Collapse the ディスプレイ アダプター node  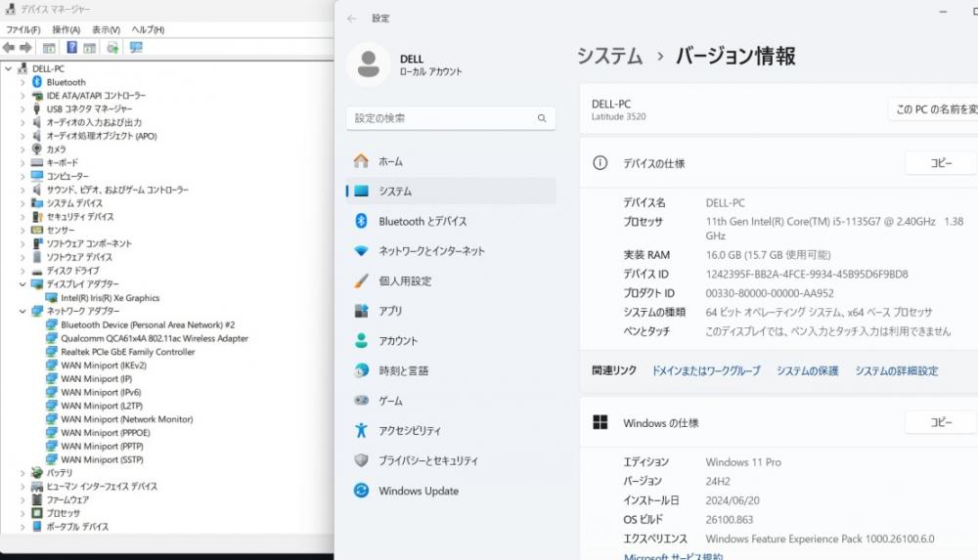(x=22, y=284)
